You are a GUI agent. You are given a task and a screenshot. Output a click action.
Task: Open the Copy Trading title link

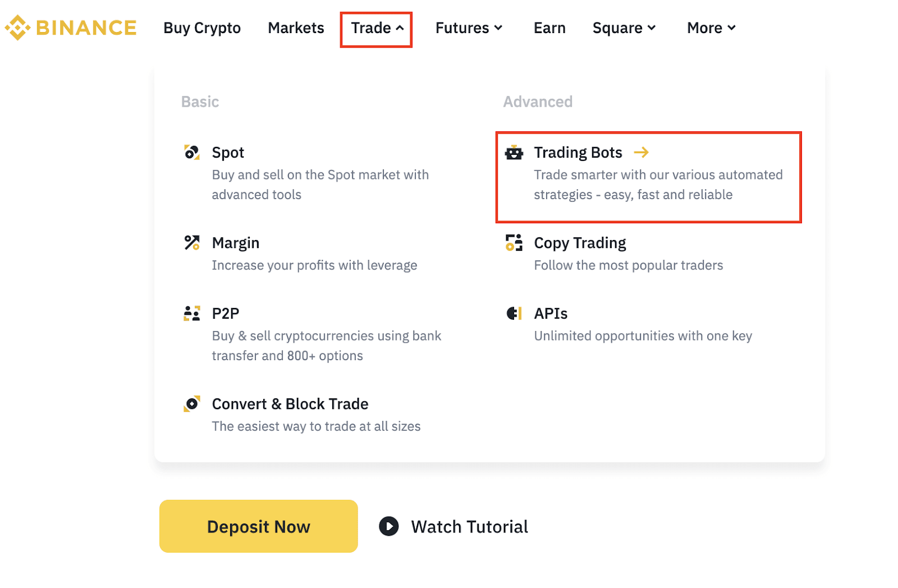580,243
